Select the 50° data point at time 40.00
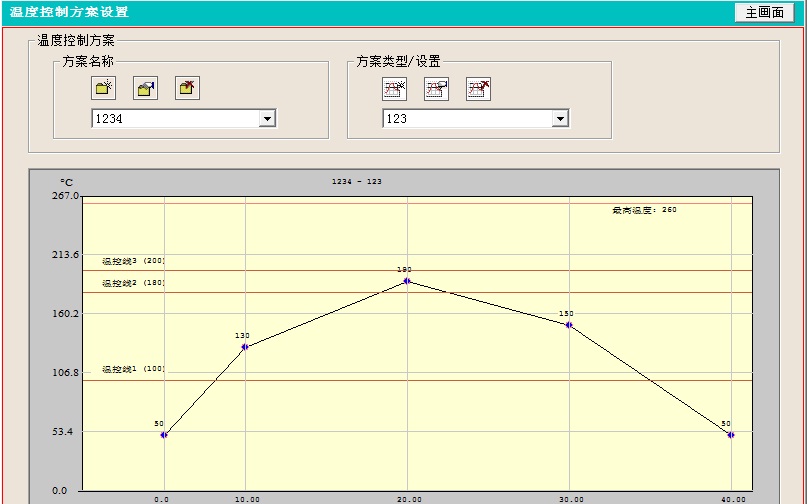The height and width of the screenshot is (504, 809). click(731, 435)
